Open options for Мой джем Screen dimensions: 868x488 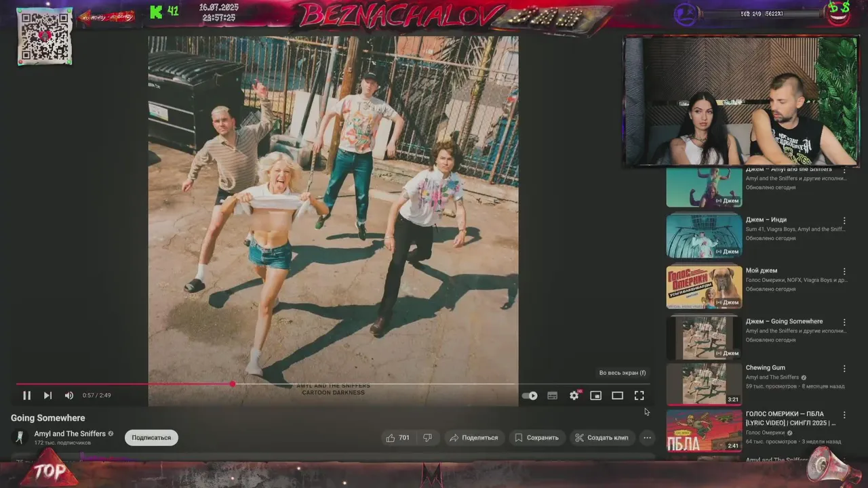844,271
